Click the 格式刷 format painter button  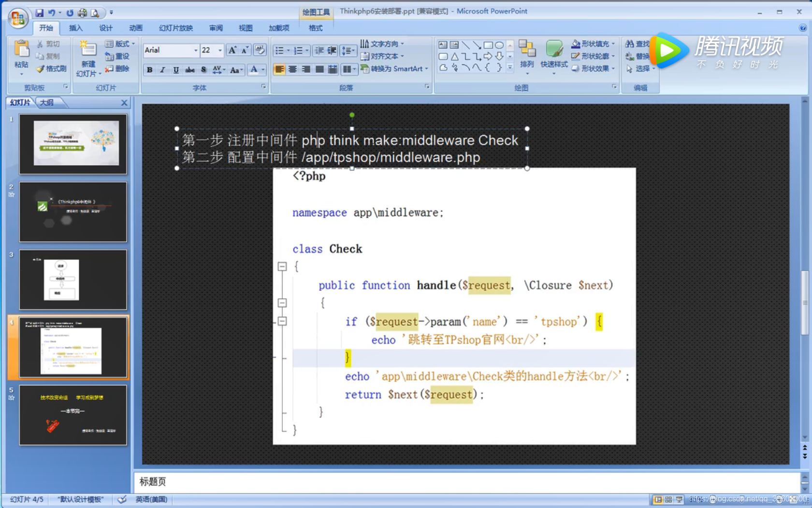(x=51, y=69)
